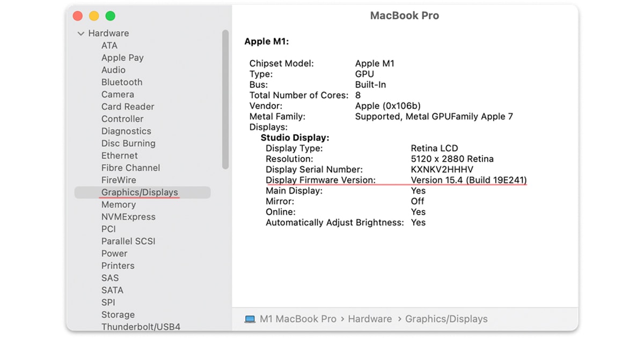Screen dimensions: 644x338
Task: Collapse the Hardware section chevron
Action: coord(81,33)
